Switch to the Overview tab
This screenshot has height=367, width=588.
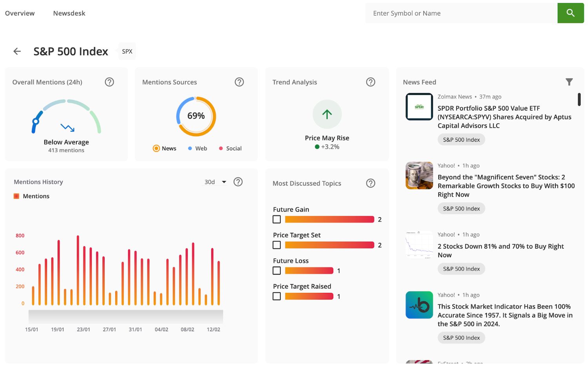20,13
